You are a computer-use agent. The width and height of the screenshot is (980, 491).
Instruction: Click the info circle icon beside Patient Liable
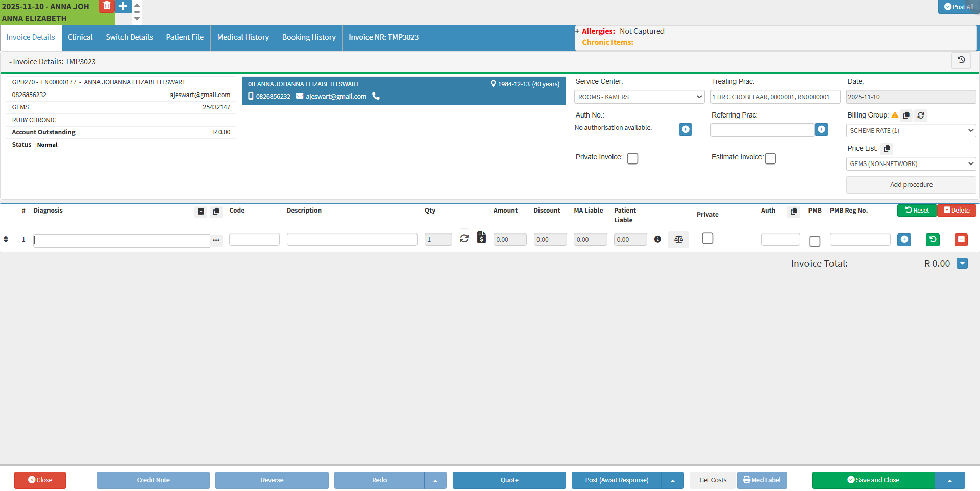point(658,239)
